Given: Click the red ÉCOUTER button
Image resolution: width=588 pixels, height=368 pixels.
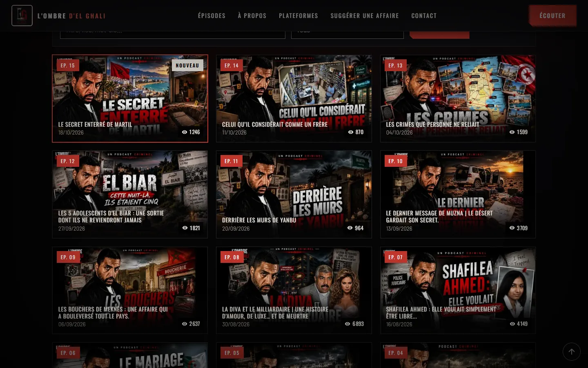Looking at the screenshot, I should [x=552, y=16].
